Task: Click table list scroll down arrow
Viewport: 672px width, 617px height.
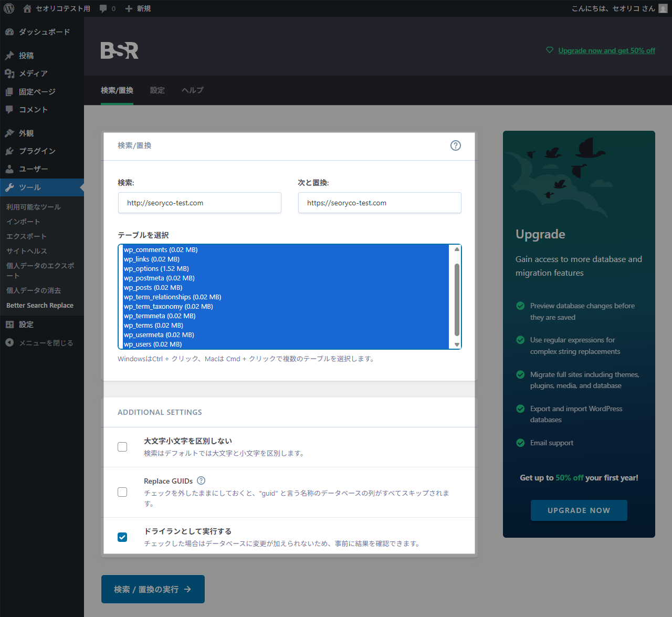Action: coord(457,344)
